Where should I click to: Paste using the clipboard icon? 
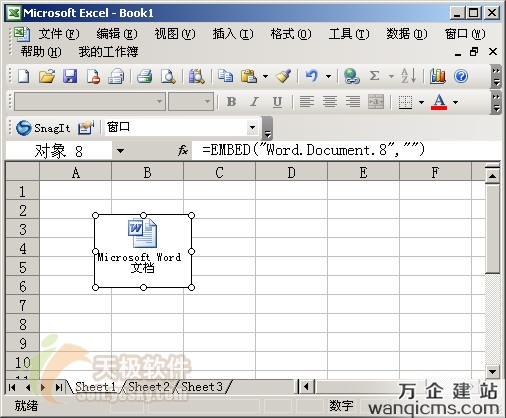(249, 76)
